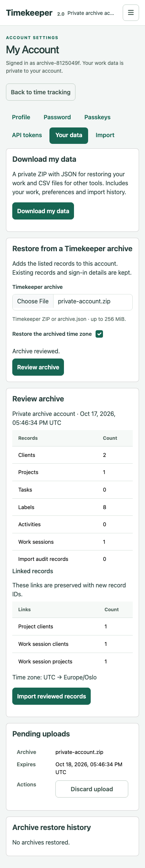145x868 pixels.
Task: Click the Import audit records row
Action: point(72,559)
